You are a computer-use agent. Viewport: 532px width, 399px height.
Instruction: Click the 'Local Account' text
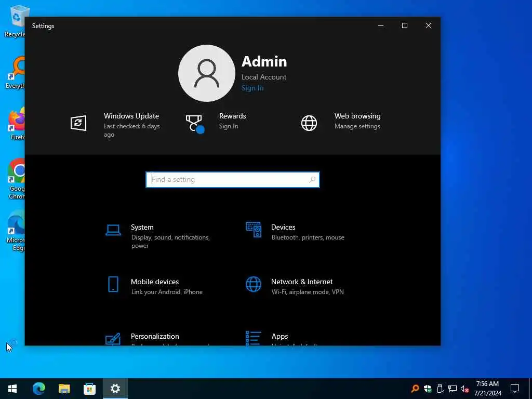264,77
